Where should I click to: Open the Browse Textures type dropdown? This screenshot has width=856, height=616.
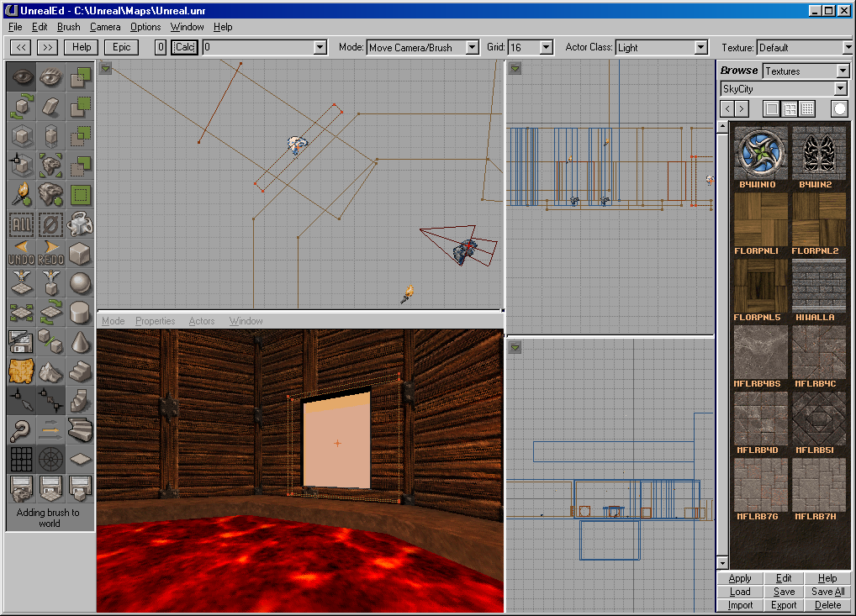coord(843,71)
